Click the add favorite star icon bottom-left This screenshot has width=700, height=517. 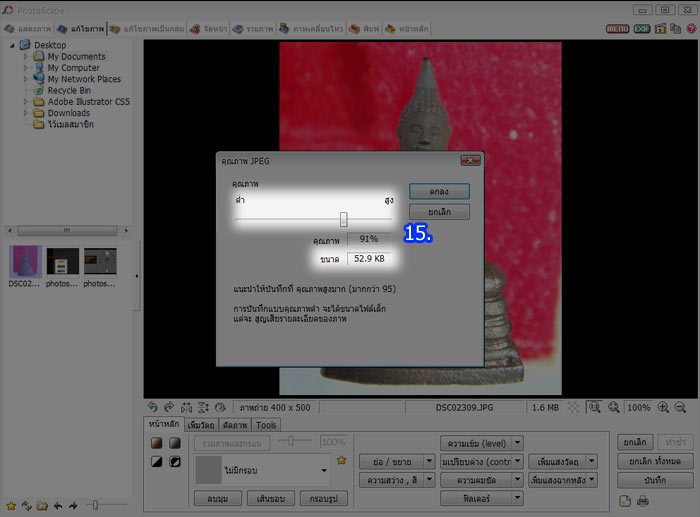11,506
